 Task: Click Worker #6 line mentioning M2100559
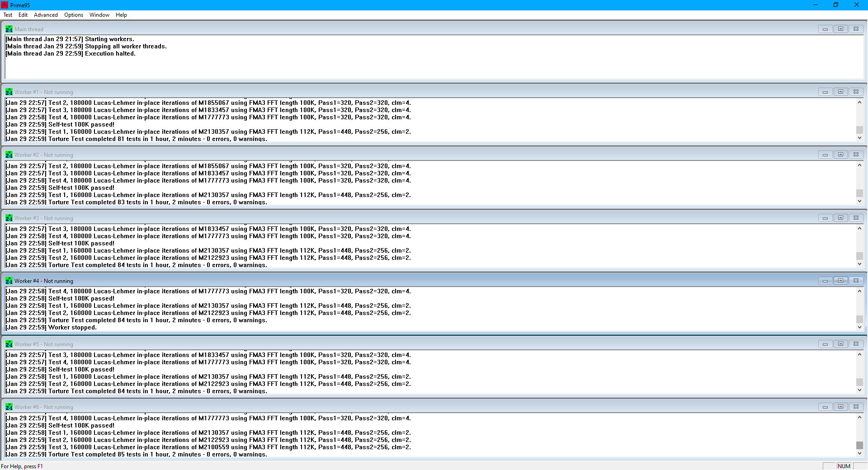[208, 447]
